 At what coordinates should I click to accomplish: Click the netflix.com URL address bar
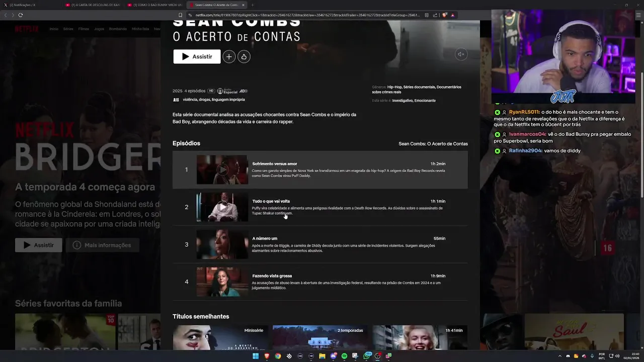(x=307, y=15)
